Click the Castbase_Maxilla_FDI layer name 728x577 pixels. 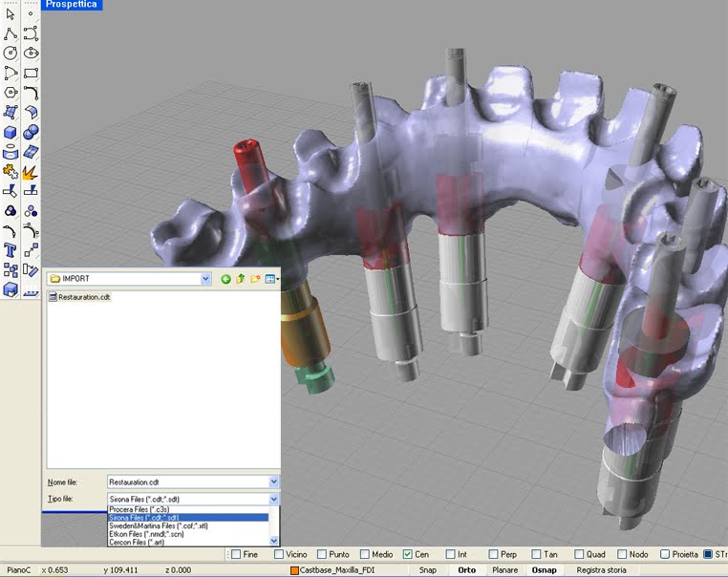[337, 570]
